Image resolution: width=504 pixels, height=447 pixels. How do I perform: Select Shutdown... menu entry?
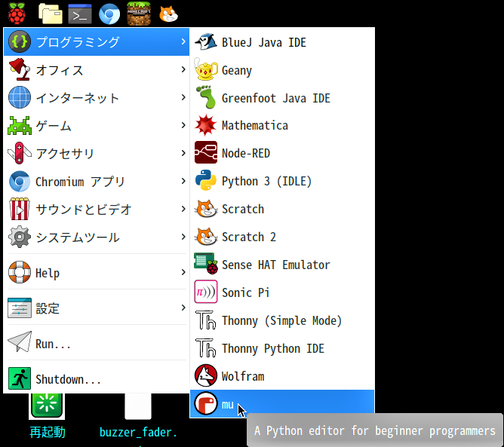[97, 378]
